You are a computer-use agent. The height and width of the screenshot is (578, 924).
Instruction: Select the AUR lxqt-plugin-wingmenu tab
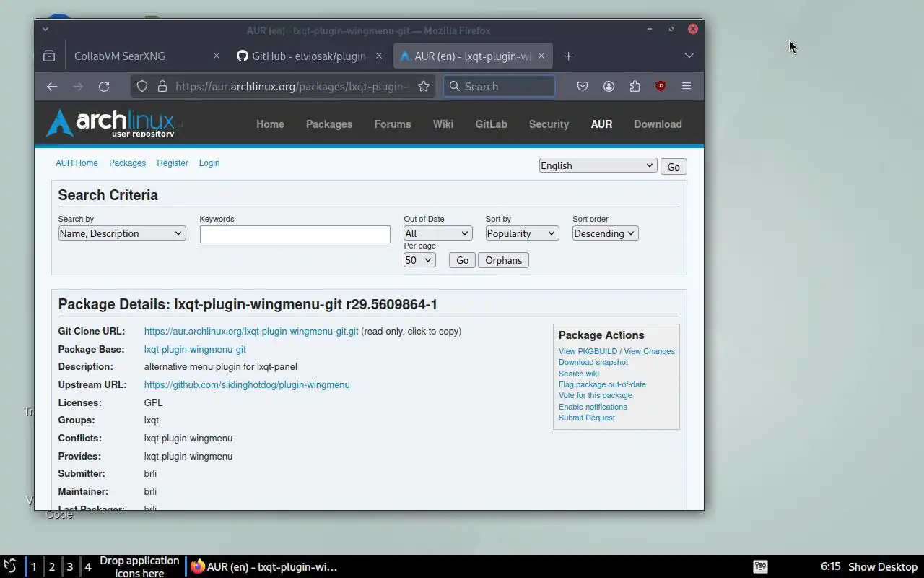pyautogui.click(x=473, y=56)
